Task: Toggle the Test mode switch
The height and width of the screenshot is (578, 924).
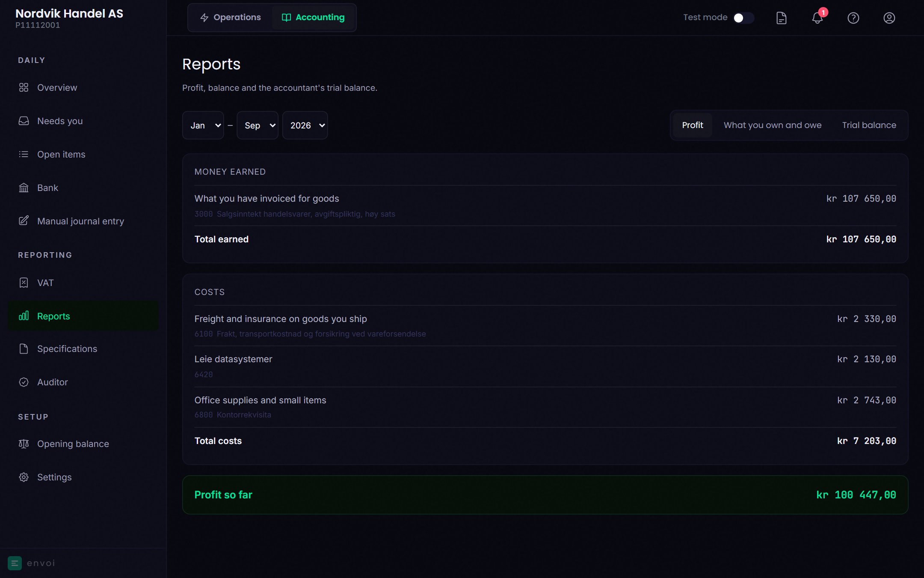Action: pos(743,18)
